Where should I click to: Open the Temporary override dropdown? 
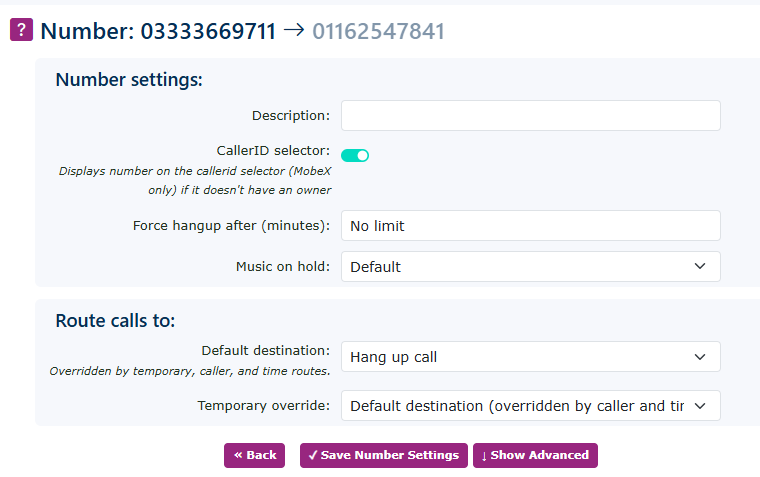[x=530, y=406]
